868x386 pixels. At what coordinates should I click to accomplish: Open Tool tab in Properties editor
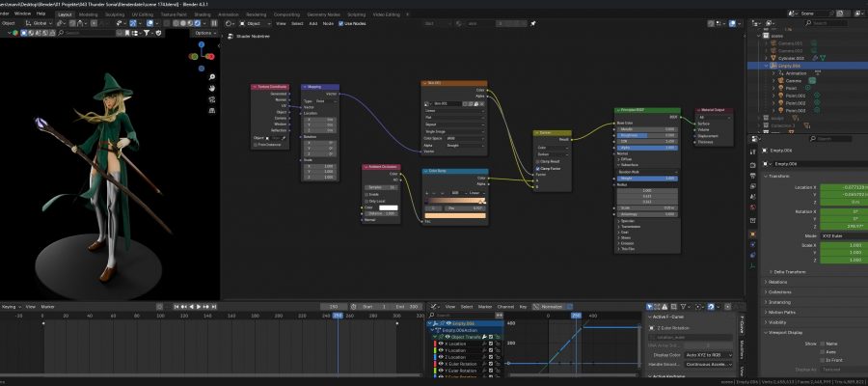(753, 152)
